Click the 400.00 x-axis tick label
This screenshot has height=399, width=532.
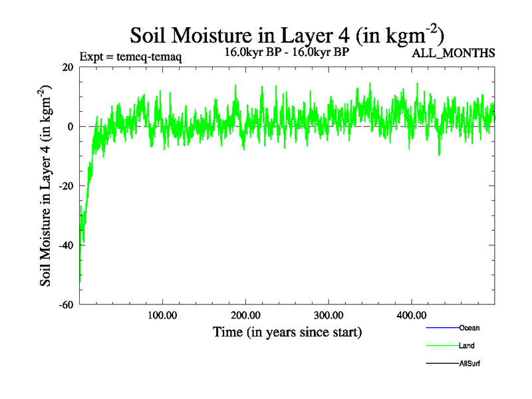(x=411, y=315)
